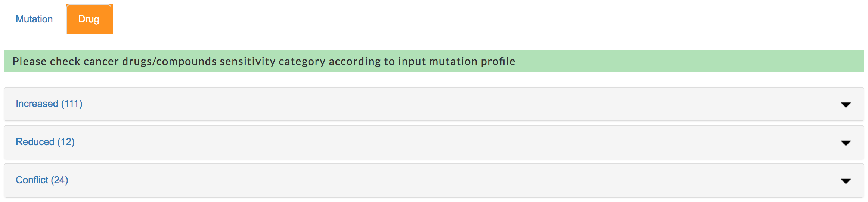Viewport: 868px width, 202px height.
Task: Open the Increased (111) link
Action: (49, 104)
